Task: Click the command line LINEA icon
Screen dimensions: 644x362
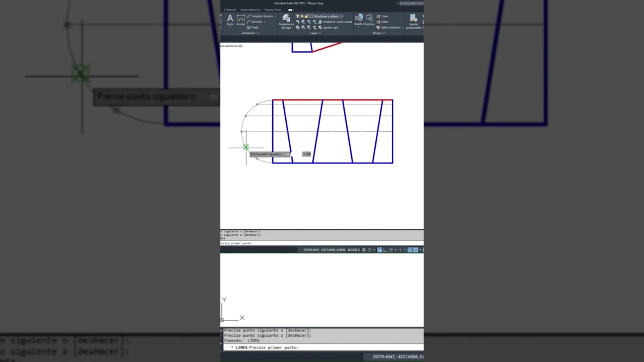Action: tap(226, 347)
